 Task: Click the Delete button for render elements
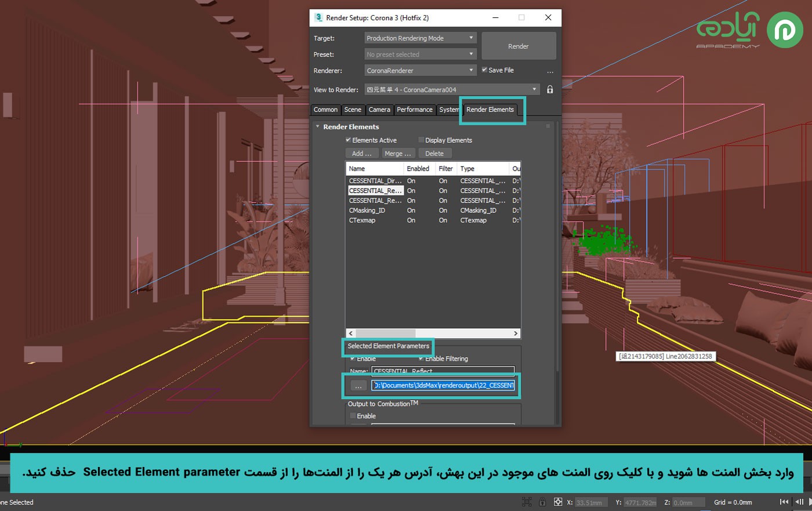434,153
